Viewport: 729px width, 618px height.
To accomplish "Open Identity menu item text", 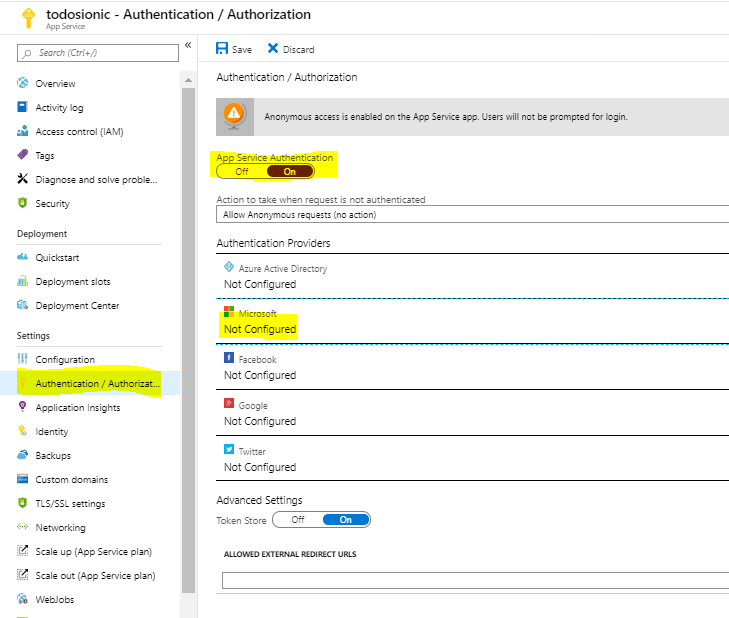I will 52,432.
